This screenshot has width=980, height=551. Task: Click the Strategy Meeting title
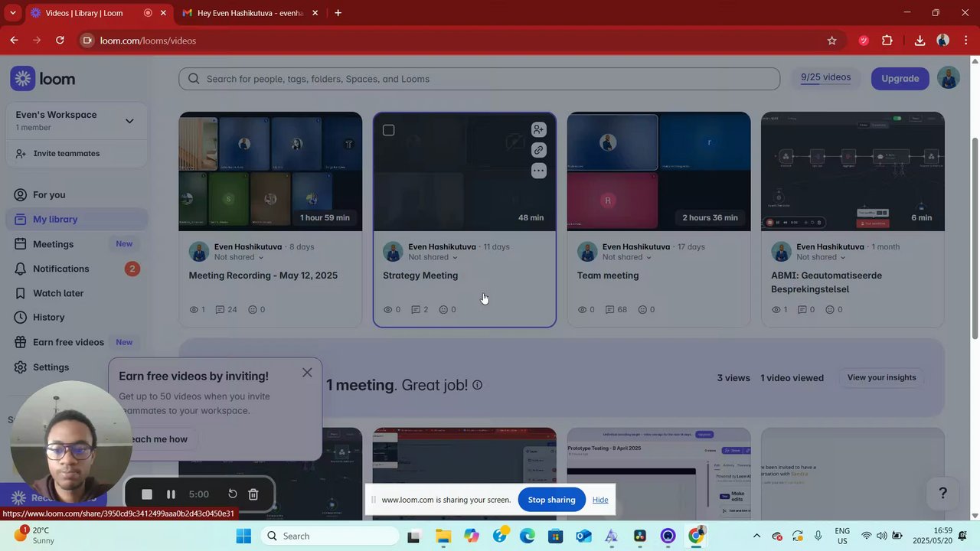pos(420,275)
